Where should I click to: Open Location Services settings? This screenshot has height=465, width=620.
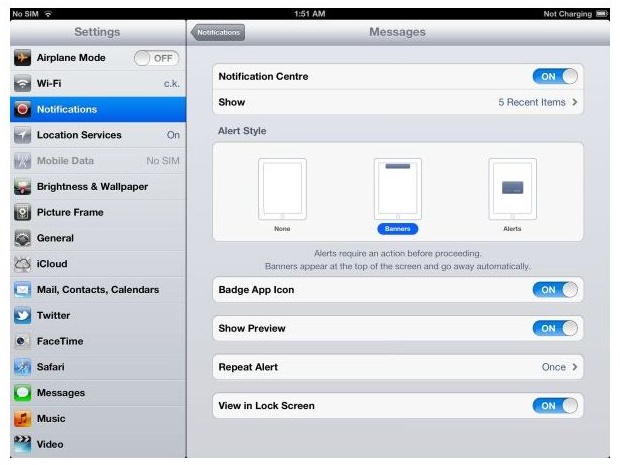pos(98,135)
